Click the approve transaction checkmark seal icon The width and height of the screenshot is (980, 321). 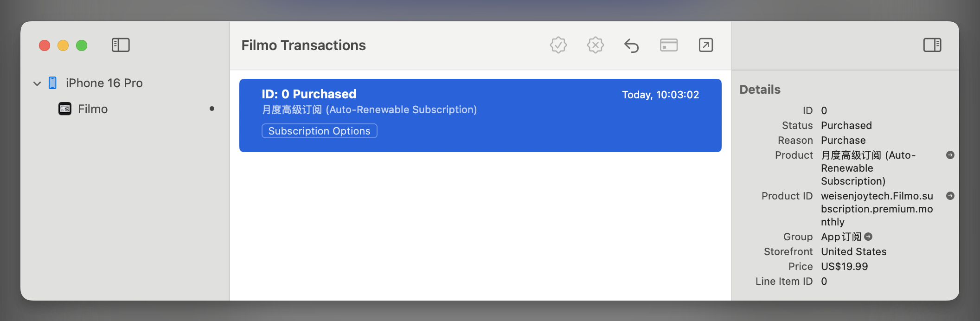click(x=558, y=45)
